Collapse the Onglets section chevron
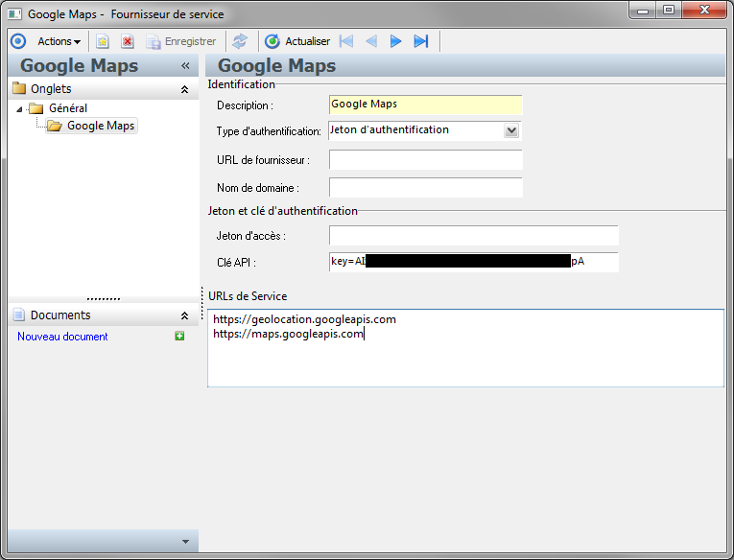Screen dimensions: 734x560 coord(184,89)
